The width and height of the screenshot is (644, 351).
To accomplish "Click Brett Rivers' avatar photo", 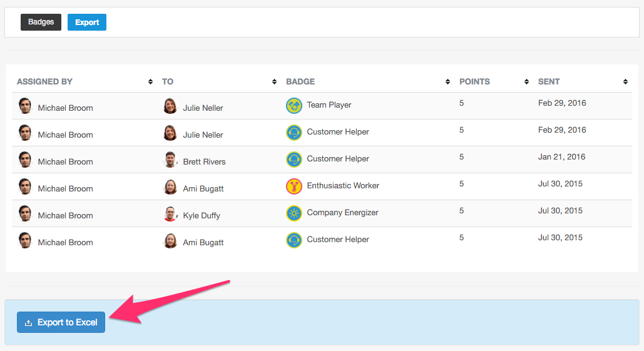I will coord(170,160).
